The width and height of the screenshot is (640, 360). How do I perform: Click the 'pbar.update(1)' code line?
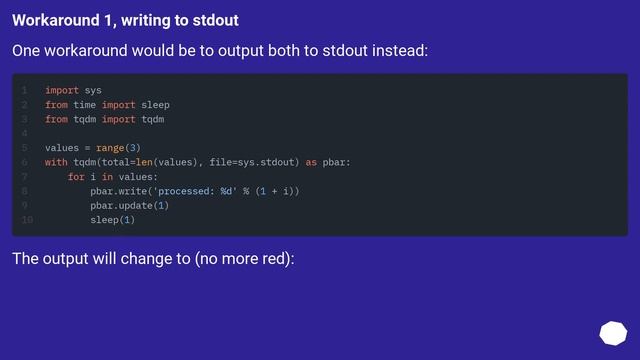point(129,205)
